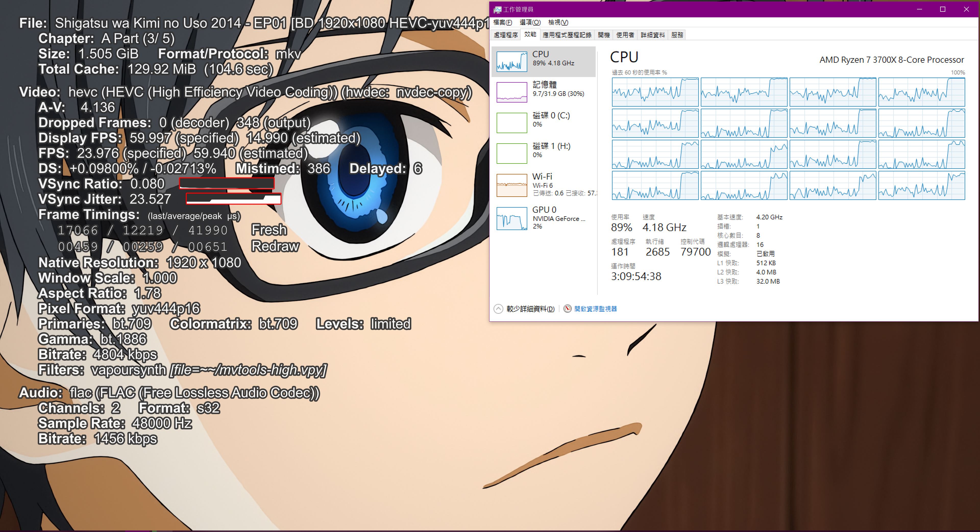Image resolution: width=980 pixels, height=532 pixels.
Task: Click the mpv Dropped Frames stats line
Action: [x=174, y=122]
